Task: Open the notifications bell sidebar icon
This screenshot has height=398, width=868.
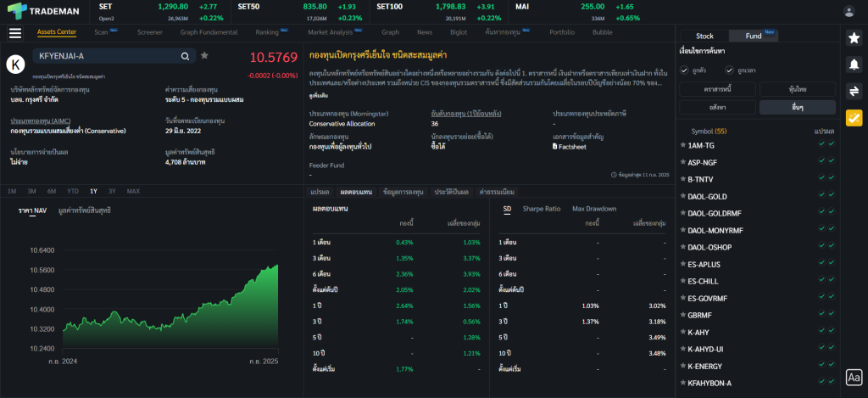Action: pyautogui.click(x=854, y=64)
